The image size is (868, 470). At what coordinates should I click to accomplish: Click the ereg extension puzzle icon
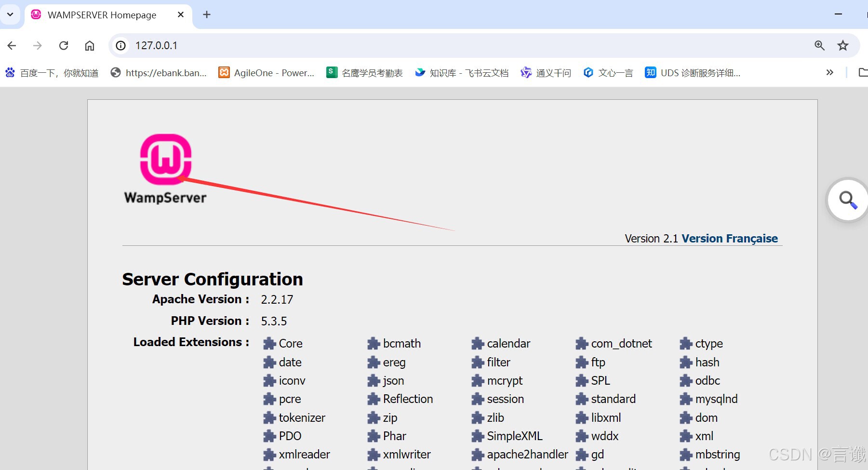(x=374, y=362)
